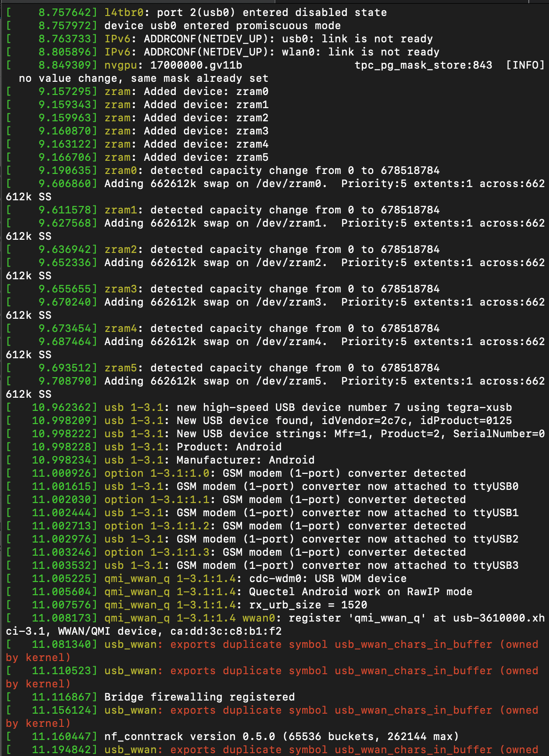Image resolution: width=549 pixels, height=756 pixels.
Task: Click 'swap on /dev/zram5' line
Action: (275, 381)
